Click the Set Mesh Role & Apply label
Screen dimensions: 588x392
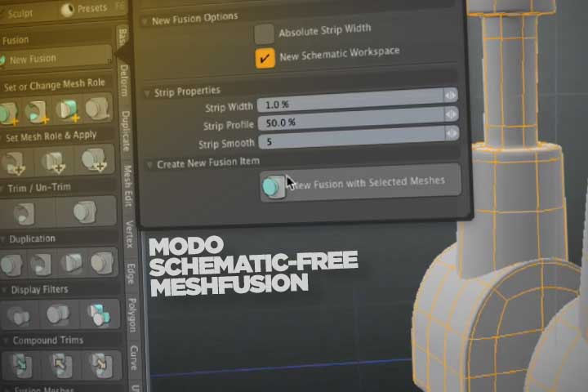pyautogui.click(x=51, y=136)
